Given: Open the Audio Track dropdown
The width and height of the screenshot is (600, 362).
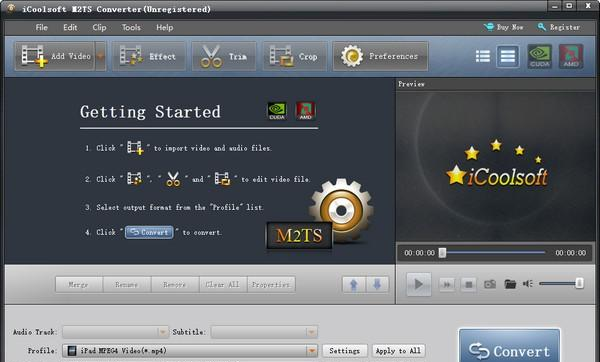Looking at the screenshot, I should point(115,332).
